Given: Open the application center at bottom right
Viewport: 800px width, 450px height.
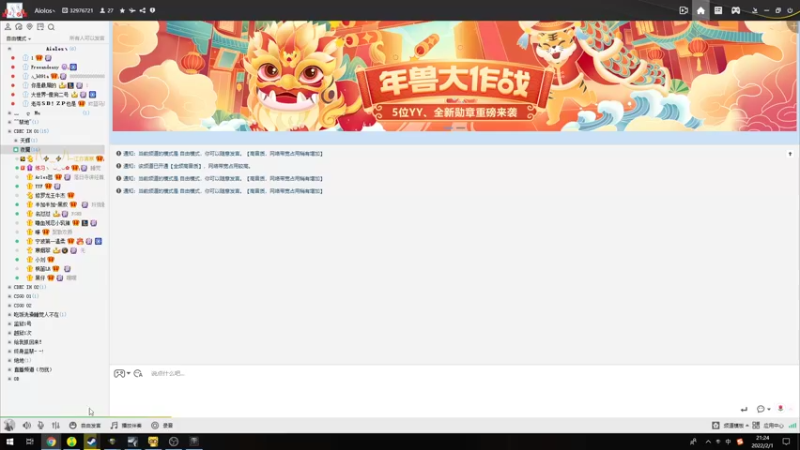Looking at the screenshot, I should click(x=768, y=426).
